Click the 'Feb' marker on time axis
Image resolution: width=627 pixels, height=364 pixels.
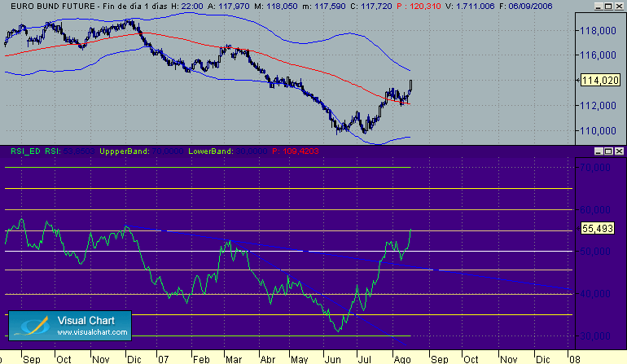click(x=201, y=359)
